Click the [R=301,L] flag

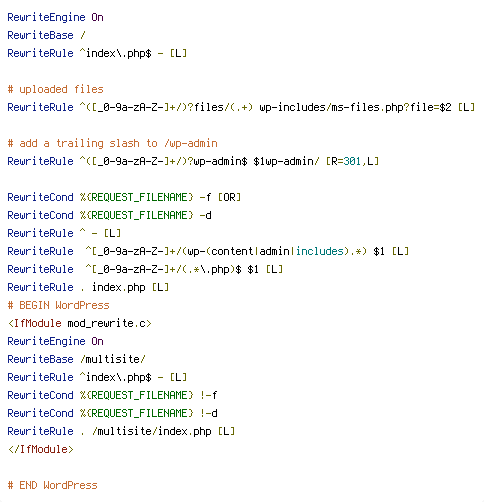[352, 161]
